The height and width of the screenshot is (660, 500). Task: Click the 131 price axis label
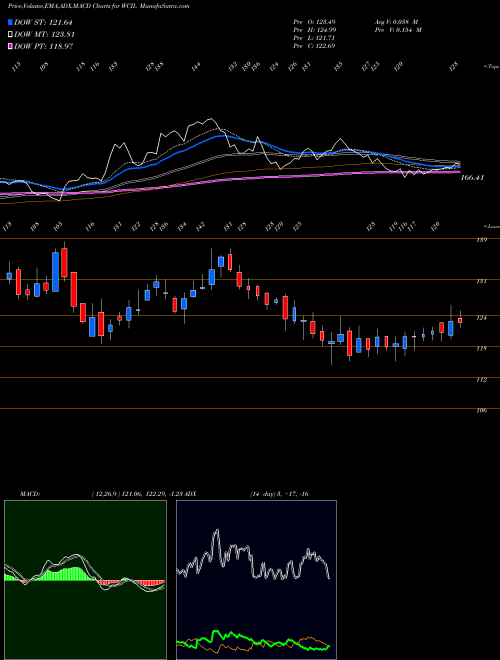click(x=482, y=281)
